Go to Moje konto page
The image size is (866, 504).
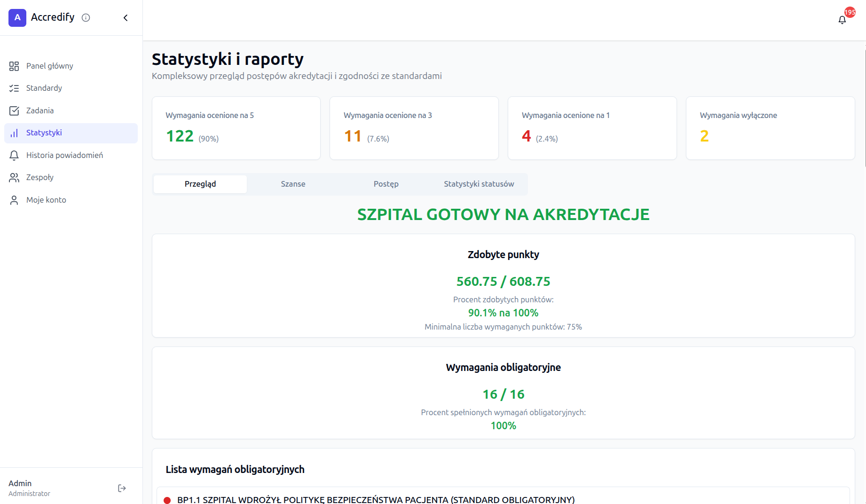46,200
